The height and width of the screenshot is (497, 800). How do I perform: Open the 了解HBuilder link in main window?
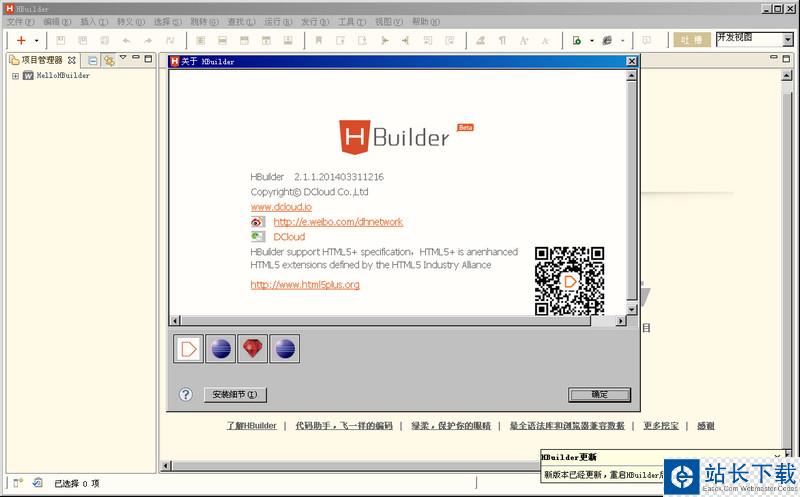pos(252,426)
